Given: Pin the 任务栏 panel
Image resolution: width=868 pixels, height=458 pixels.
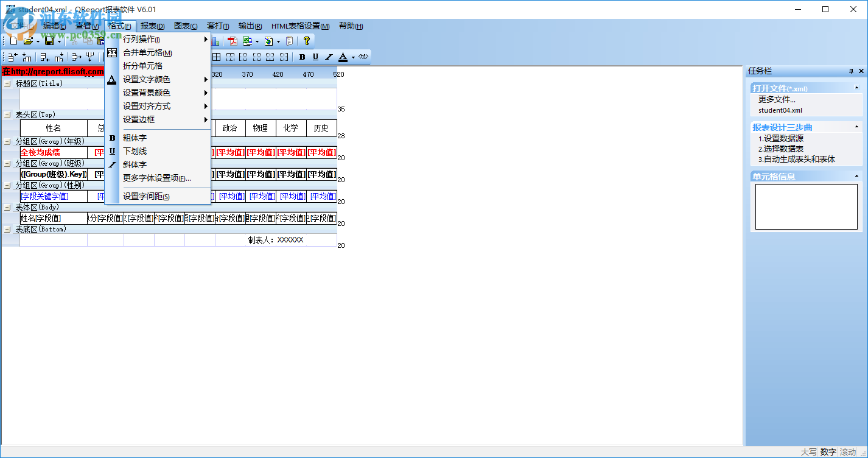Looking at the screenshot, I should pos(852,71).
